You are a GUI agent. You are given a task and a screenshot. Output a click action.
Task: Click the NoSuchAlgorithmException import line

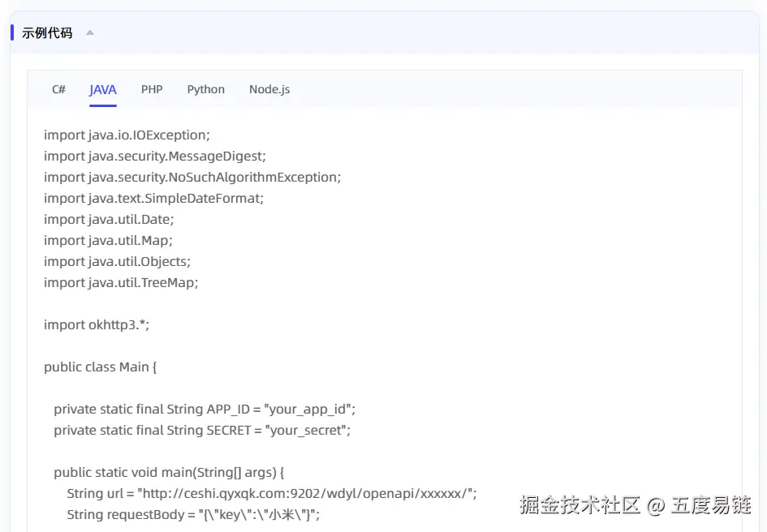click(x=192, y=177)
